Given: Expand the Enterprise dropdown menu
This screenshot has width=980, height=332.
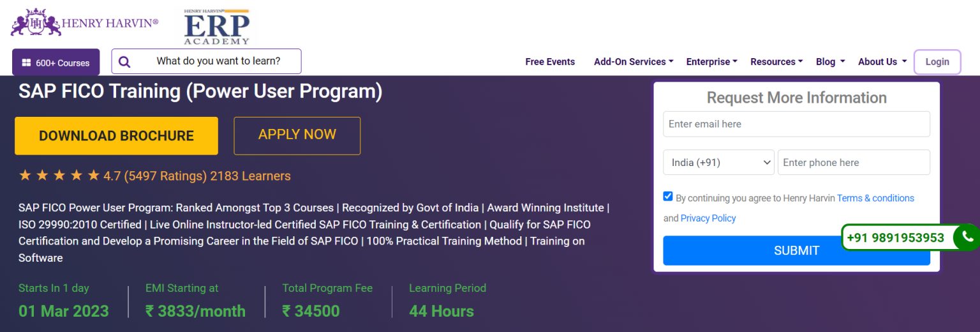Looking at the screenshot, I should [711, 62].
